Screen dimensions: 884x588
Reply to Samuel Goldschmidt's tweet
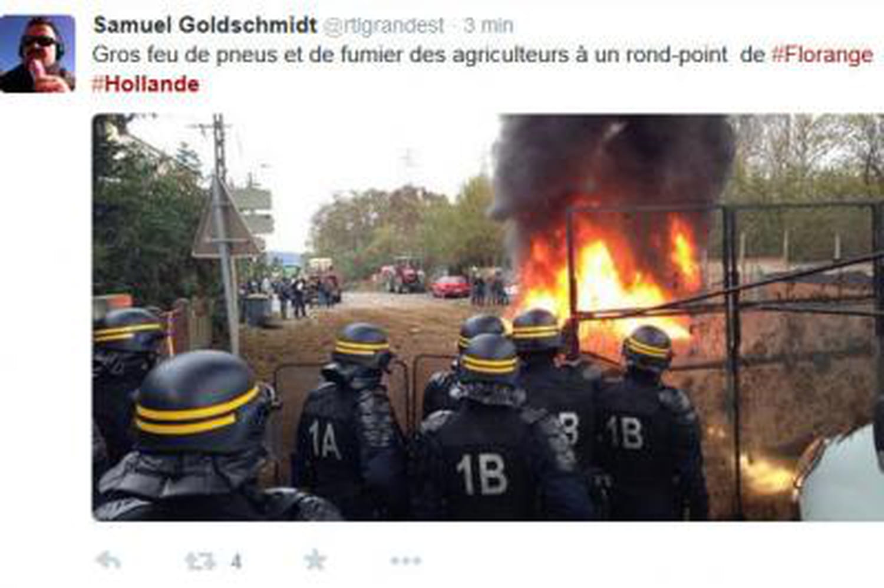click(109, 561)
